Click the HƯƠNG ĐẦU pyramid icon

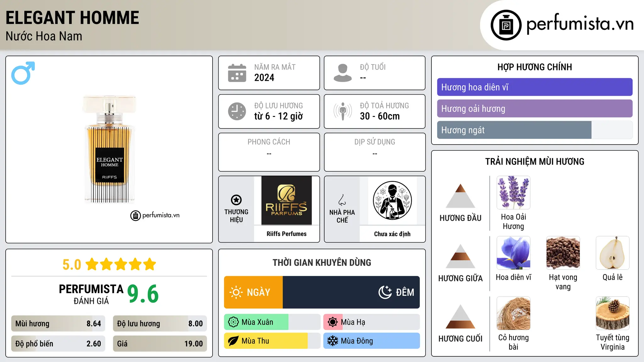[x=460, y=196]
